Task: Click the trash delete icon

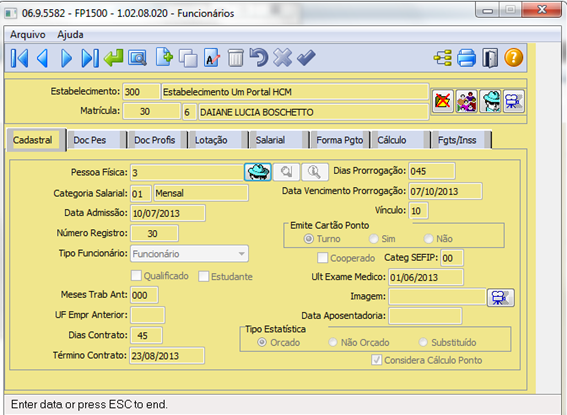Action: [x=235, y=58]
